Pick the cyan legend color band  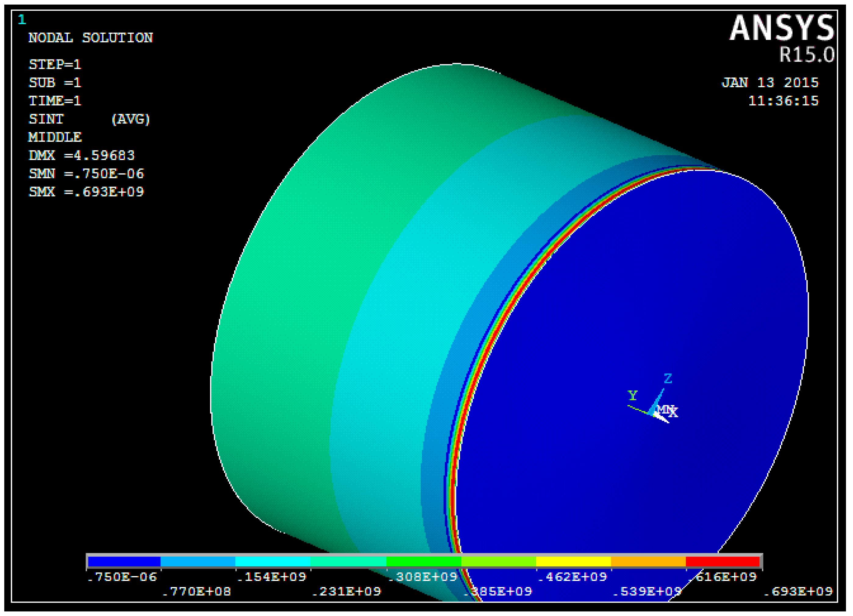pos(273,561)
